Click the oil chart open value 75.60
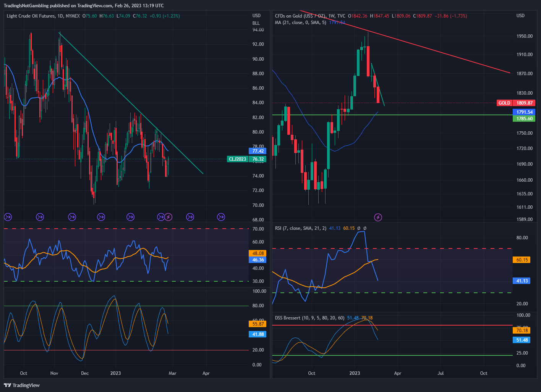 click(91, 16)
